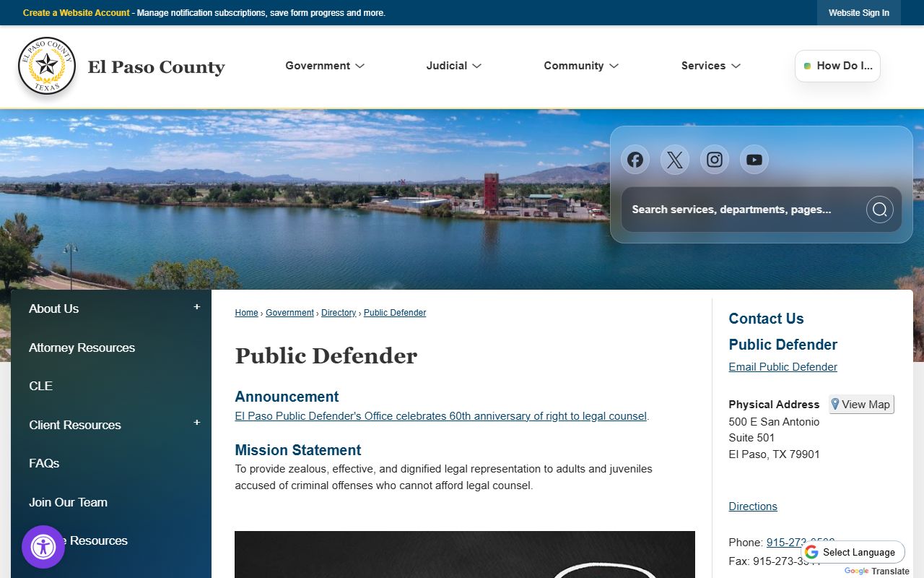
Task: Click the View Map button
Action: (861, 405)
